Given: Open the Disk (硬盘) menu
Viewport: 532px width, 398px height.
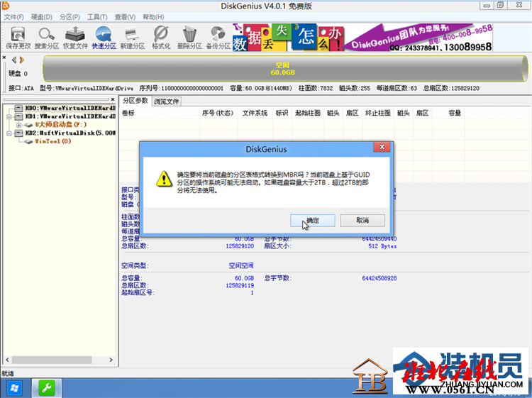Looking at the screenshot, I should 42,17.
